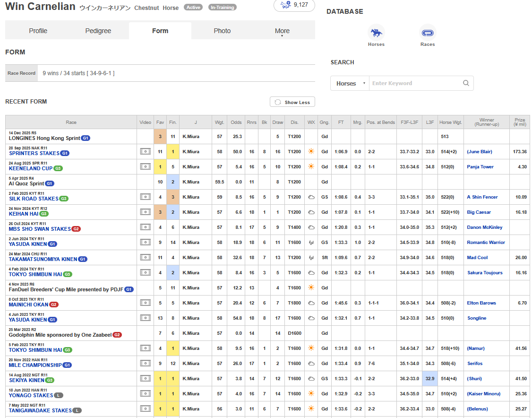Click the Show Less button
This screenshot has width=532, height=418.
[292, 102]
